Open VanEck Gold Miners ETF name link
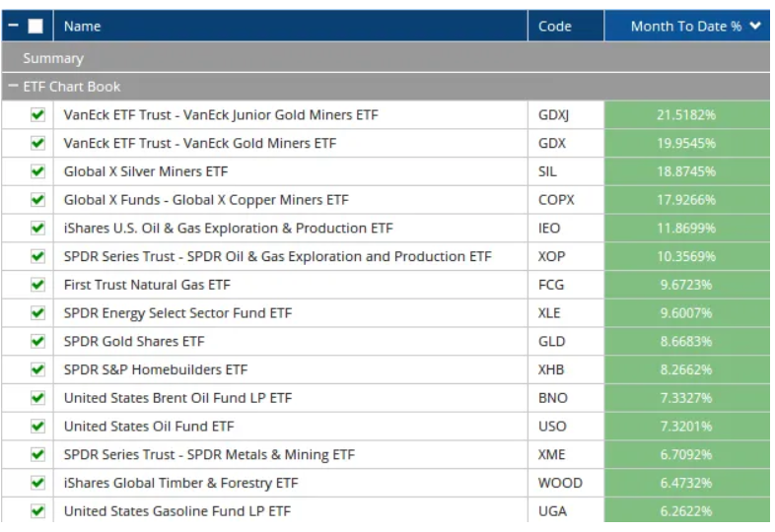Viewport: 775px width, 532px height. coord(199,144)
